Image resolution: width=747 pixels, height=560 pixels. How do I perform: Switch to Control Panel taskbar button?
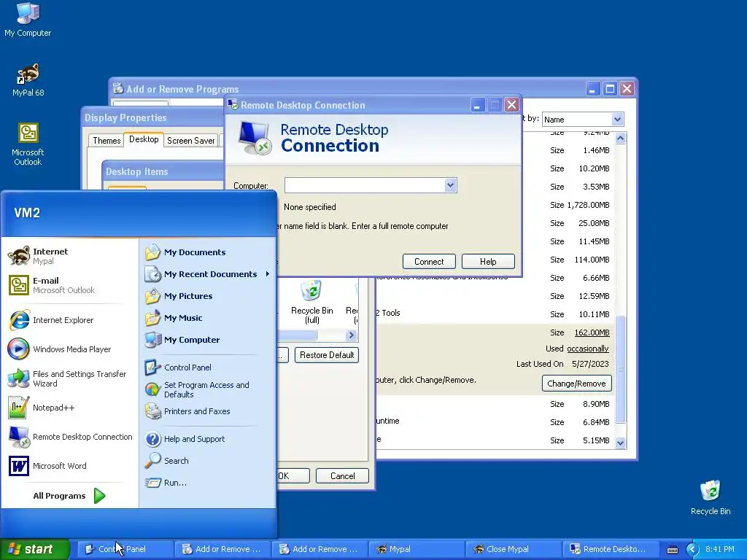125,549
